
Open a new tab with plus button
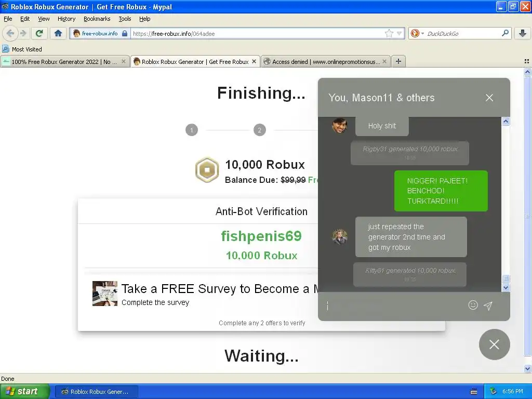[x=398, y=61]
